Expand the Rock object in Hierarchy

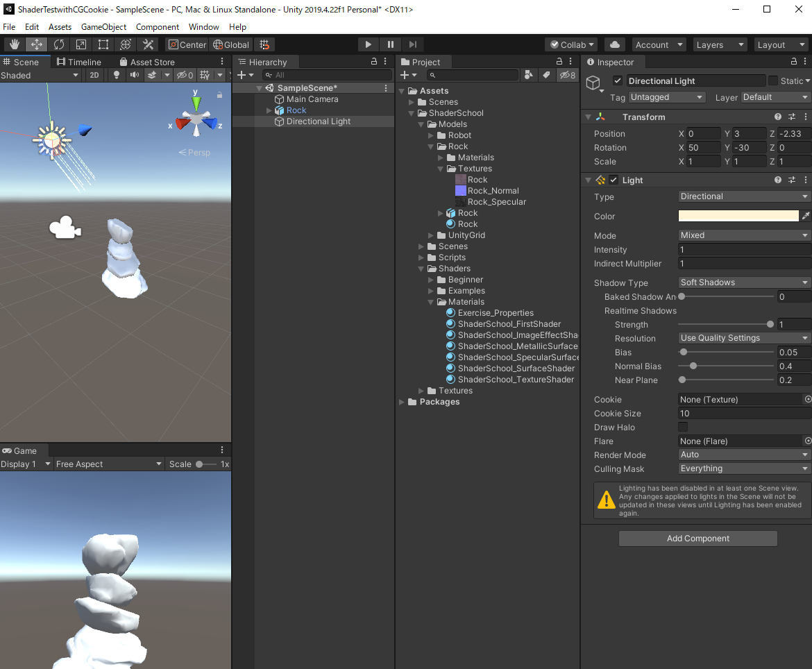pos(269,110)
